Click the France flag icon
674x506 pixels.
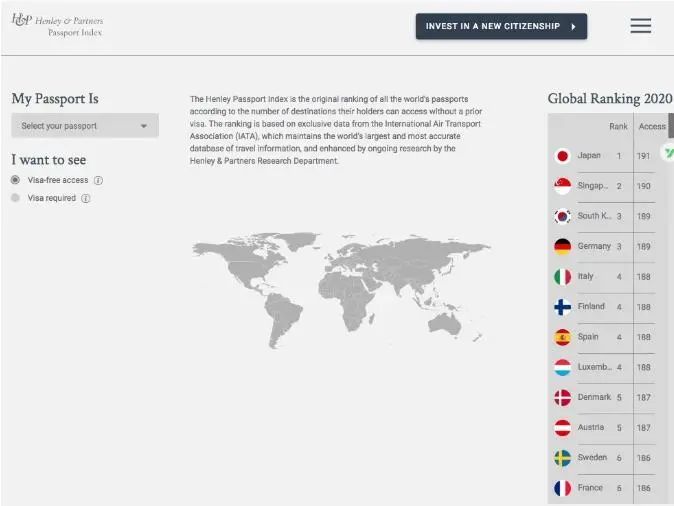pos(562,488)
